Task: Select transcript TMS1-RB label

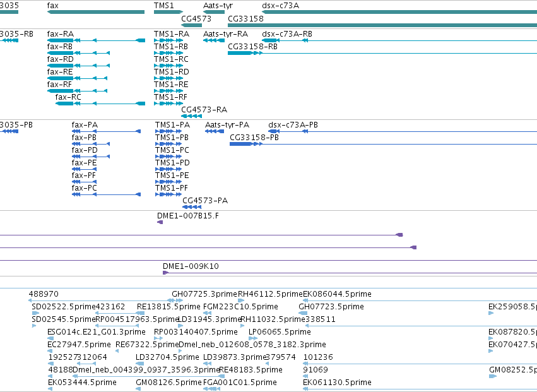Action: click(171, 47)
